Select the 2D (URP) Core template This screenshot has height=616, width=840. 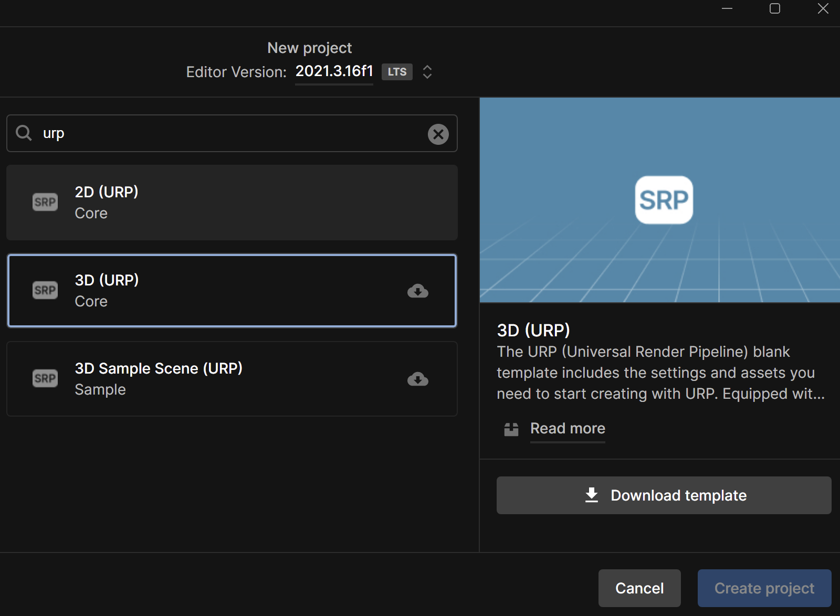click(x=232, y=203)
